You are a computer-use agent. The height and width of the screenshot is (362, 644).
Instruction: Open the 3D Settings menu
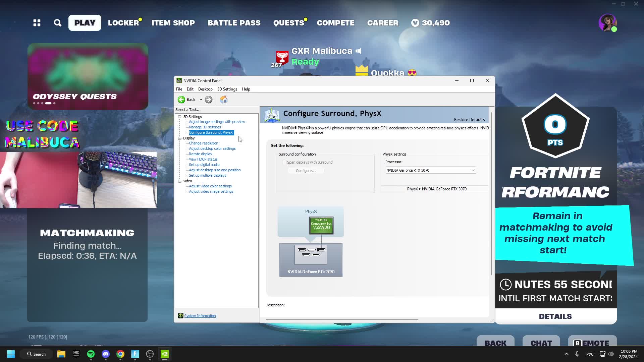[x=227, y=89]
